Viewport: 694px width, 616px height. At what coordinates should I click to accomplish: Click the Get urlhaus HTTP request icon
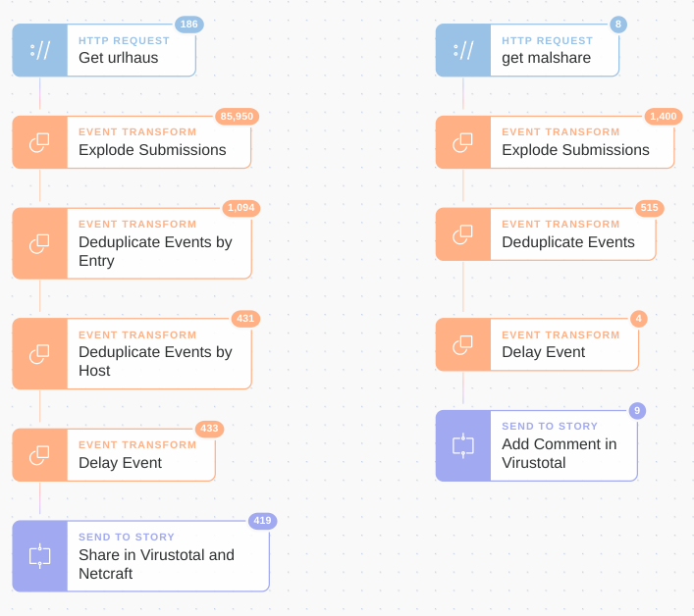[40, 50]
